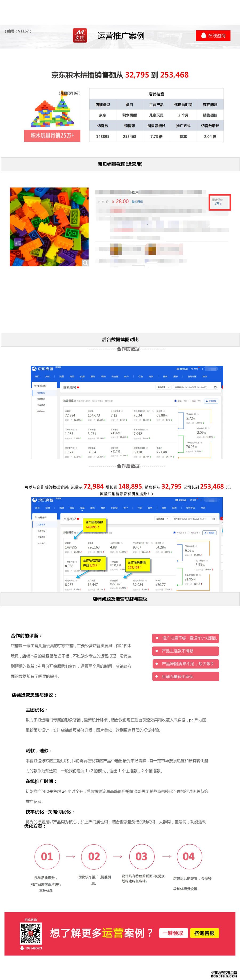240x980 pixels.
Task: Click calendar icon in the 2021-04 date picker
Action: (x=215, y=387)
